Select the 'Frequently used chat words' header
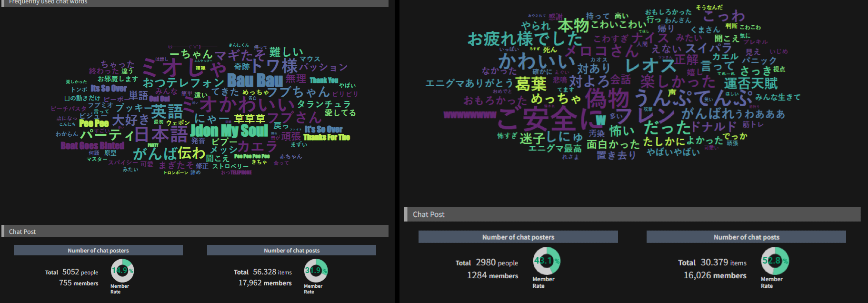Viewport: 868px width, 303px height. click(195, 2)
